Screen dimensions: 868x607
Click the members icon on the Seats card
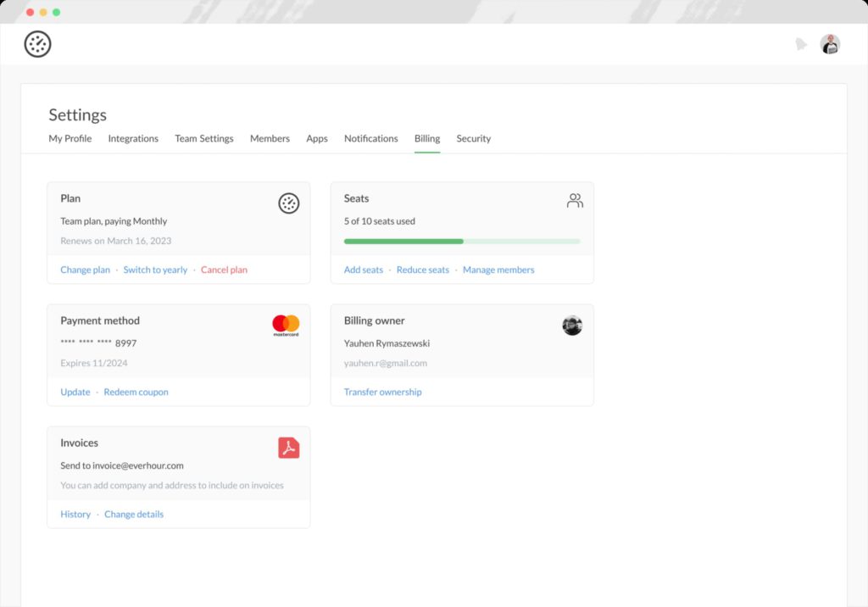pos(575,201)
